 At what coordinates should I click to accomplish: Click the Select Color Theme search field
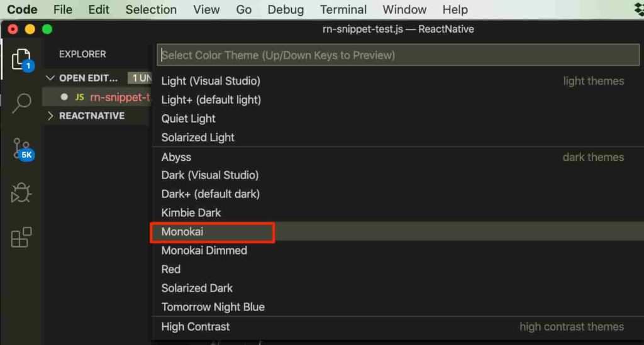click(x=398, y=55)
